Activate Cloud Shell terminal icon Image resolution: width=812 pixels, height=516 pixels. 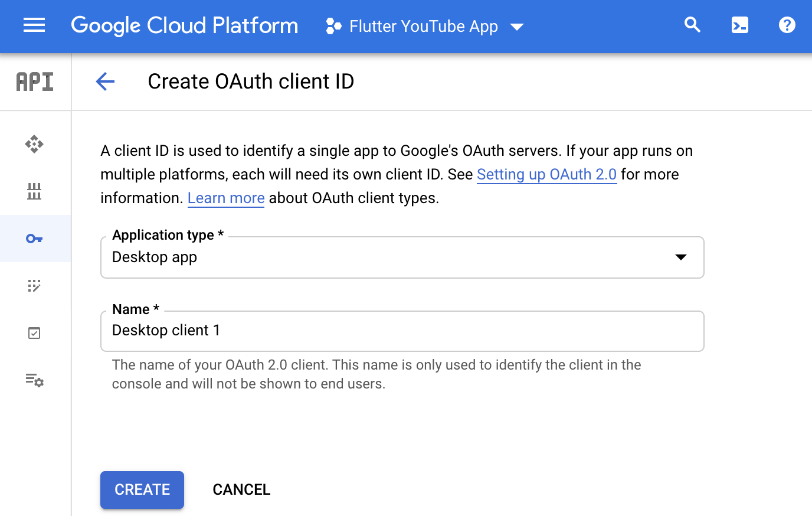739,25
